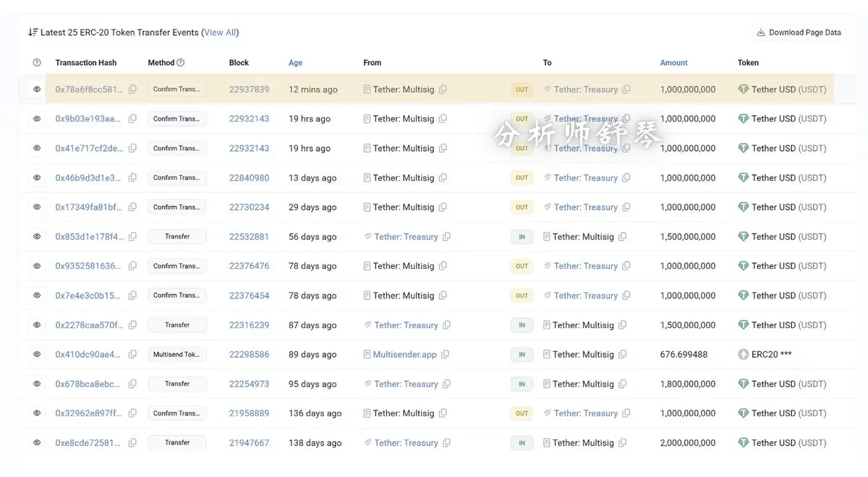Click amount 2,000,000,000
The height and width of the screenshot is (477, 868).
click(x=688, y=443)
